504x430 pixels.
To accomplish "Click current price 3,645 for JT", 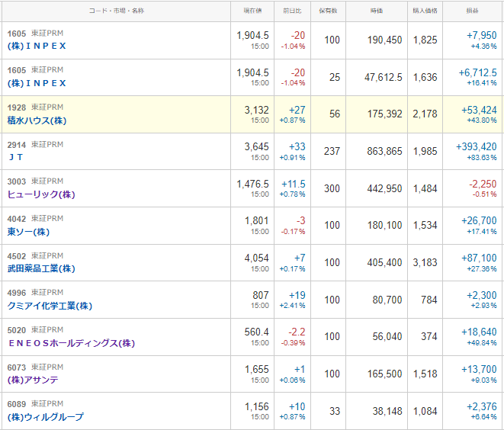I will (256, 147).
